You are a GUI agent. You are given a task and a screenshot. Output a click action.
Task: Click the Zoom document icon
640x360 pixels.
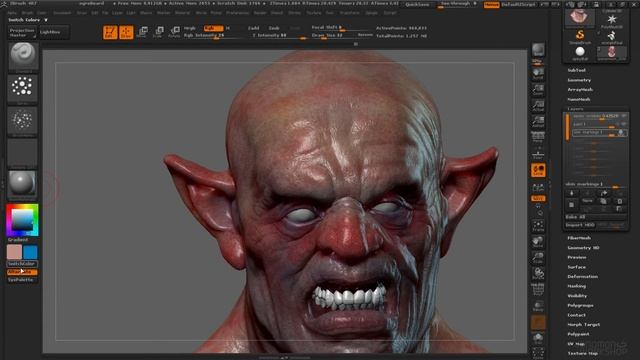(538, 89)
